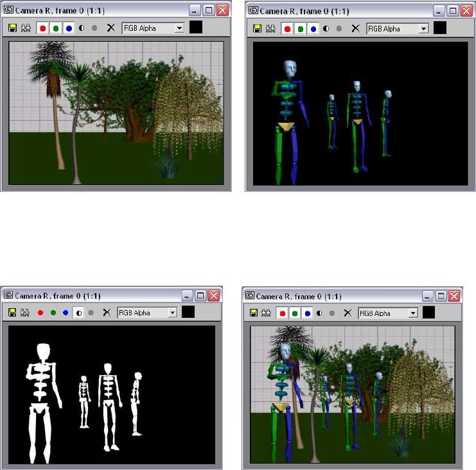Viewport: 476px width, 470px height.
Task: Enable monochrome in trees-only render window
Action: (94, 28)
